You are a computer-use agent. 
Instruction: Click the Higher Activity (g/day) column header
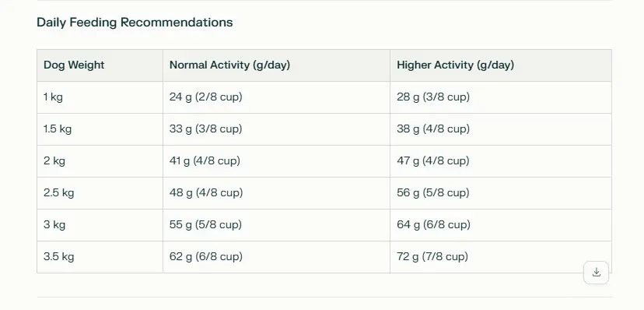(x=501, y=65)
